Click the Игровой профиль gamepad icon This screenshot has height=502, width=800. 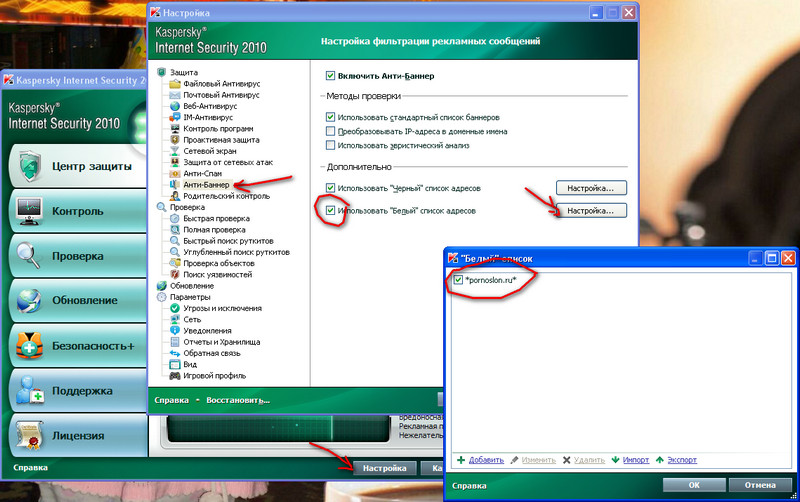[175, 375]
